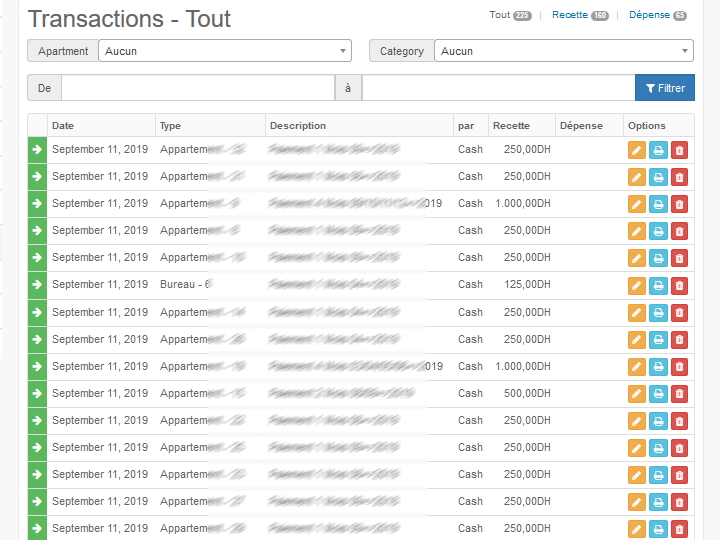
Task: Open Bureau transaction via green arrow
Action: pyautogui.click(x=37, y=285)
